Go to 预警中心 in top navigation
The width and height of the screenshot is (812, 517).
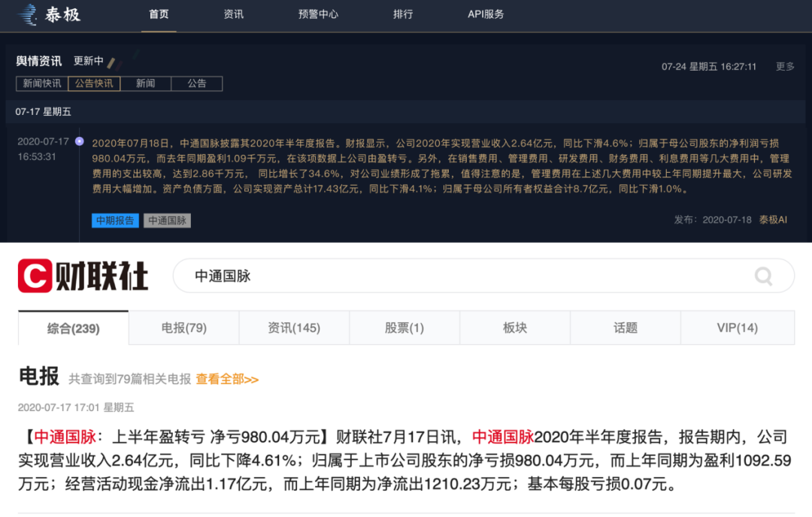[x=318, y=14]
